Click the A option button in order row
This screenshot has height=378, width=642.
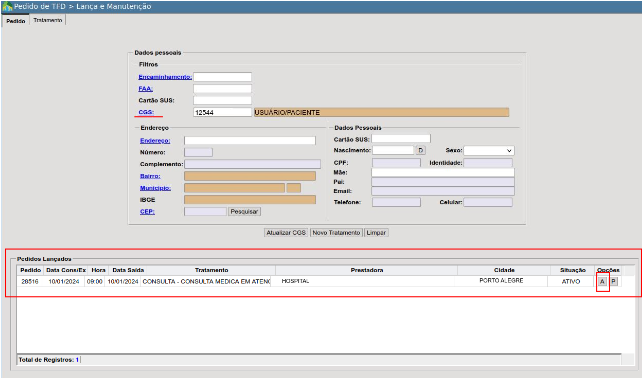coord(602,282)
